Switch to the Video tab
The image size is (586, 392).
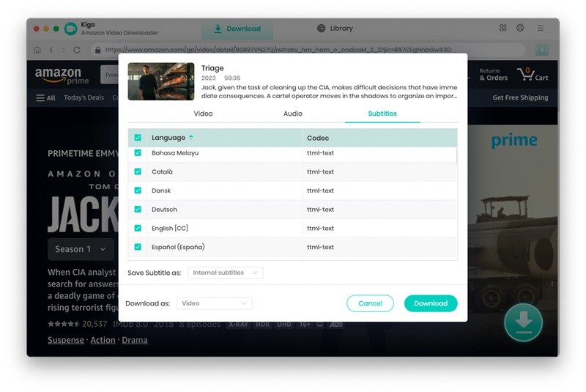point(203,114)
